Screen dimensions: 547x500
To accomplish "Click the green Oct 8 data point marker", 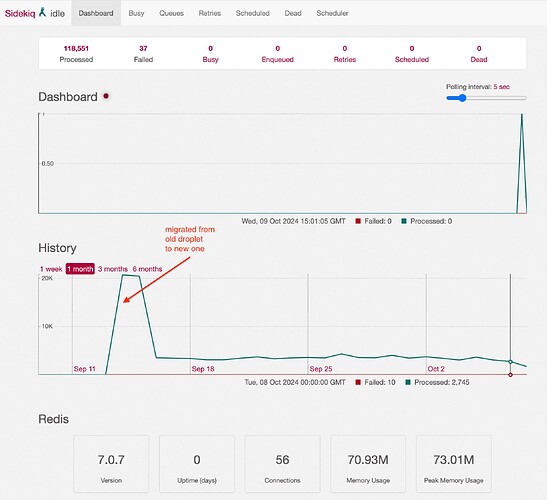I will pos(510,362).
